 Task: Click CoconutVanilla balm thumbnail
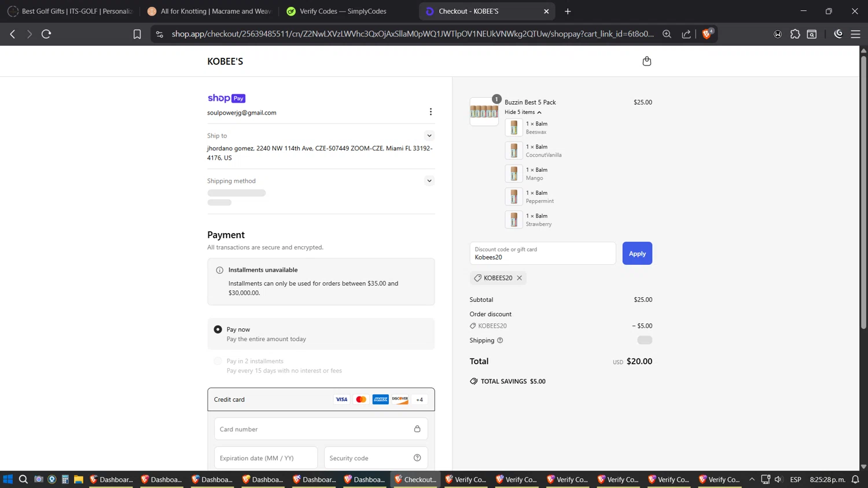point(514,150)
